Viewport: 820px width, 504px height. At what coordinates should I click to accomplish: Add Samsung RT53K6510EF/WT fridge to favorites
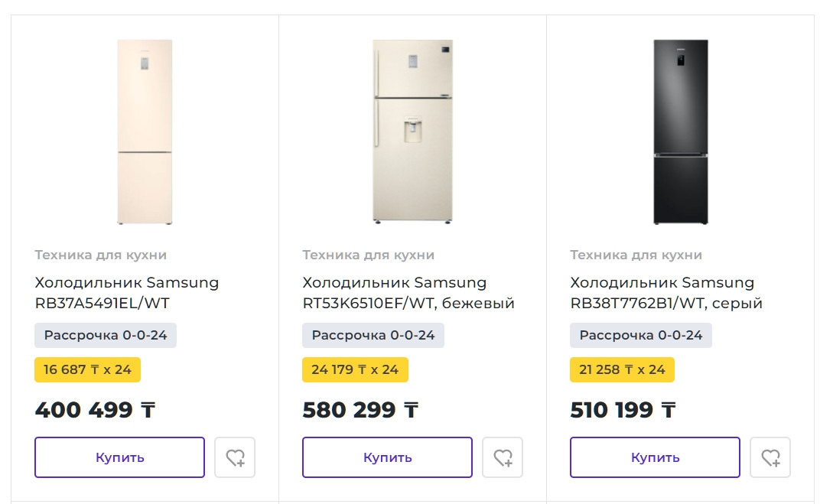[503, 457]
